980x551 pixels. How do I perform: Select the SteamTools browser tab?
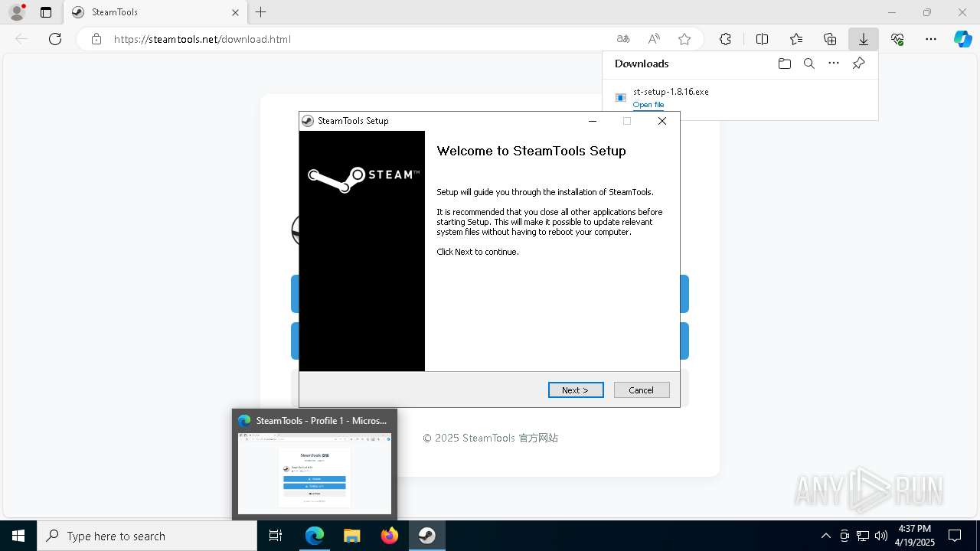pos(155,12)
